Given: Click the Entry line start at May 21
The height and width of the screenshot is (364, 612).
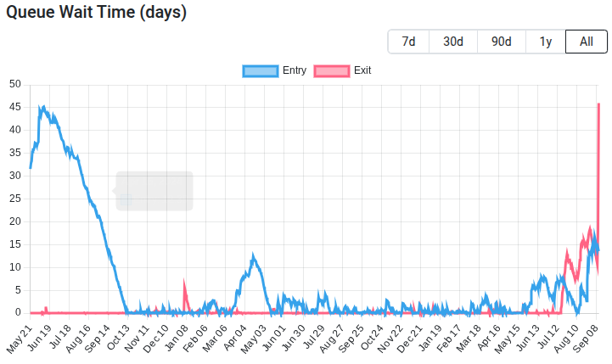Looking at the screenshot, I should point(31,167).
